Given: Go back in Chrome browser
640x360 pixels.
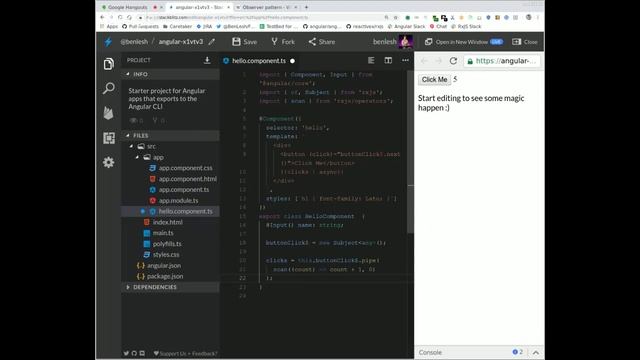Looking at the screenshot, I should point(102,18).
